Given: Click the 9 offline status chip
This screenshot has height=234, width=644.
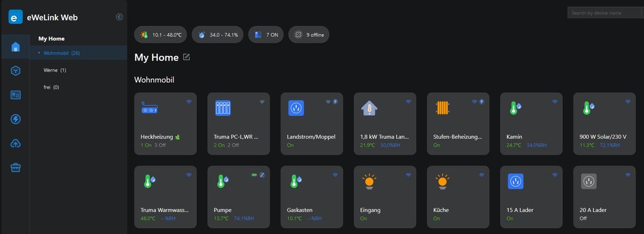Looking at the screenshot, I should (309, 35).
